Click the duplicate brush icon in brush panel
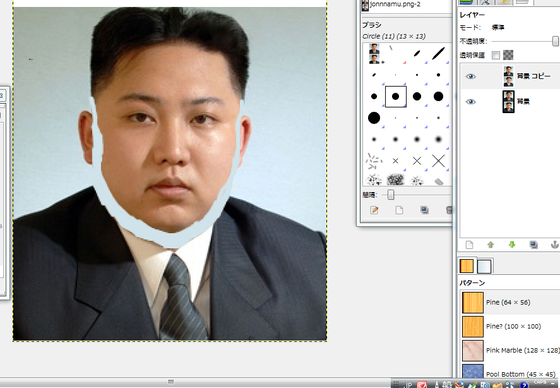 coord(424,210)
